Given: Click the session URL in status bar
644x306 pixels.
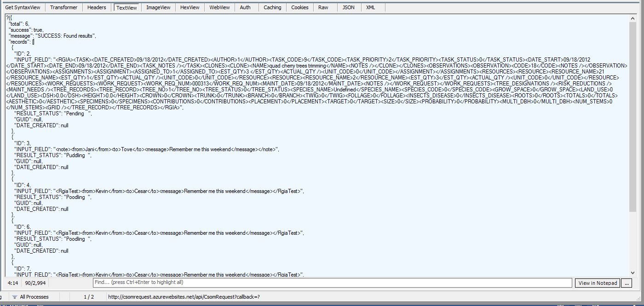Looking at the screenshot, I should coord(184,297).
